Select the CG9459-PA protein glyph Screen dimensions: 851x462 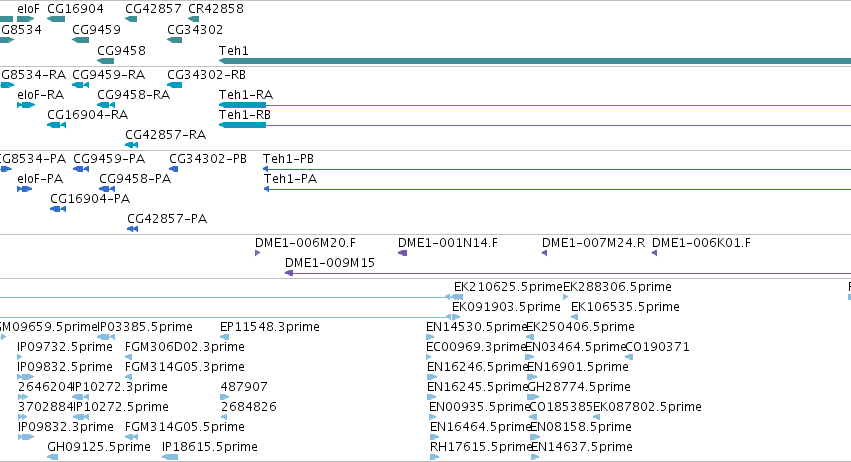pos(81,169)
